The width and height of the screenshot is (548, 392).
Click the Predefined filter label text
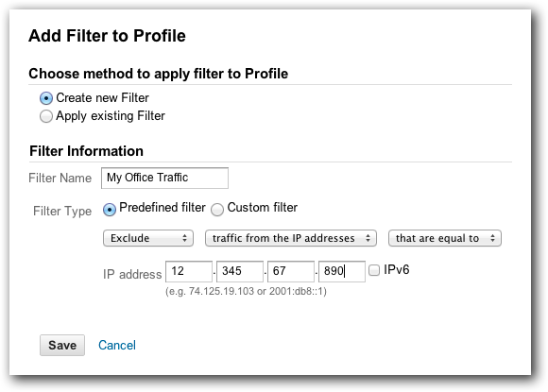coord(163,208)
